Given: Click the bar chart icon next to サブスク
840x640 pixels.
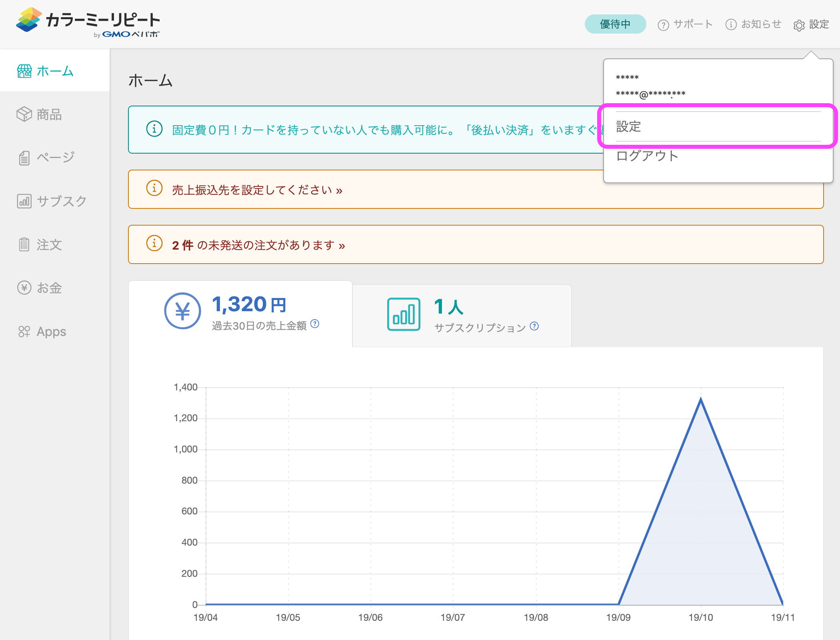Looking at the screenshot, I should tap(24, 201).
